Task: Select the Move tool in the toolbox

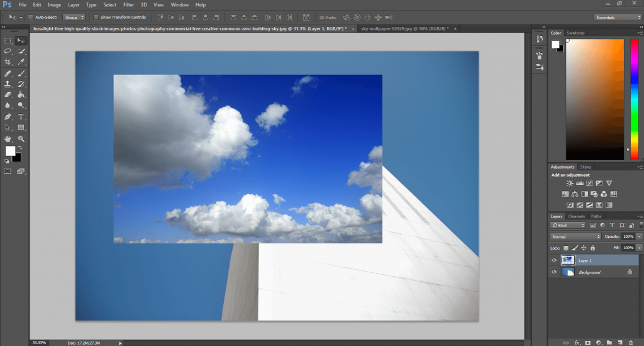Action: 21,41
